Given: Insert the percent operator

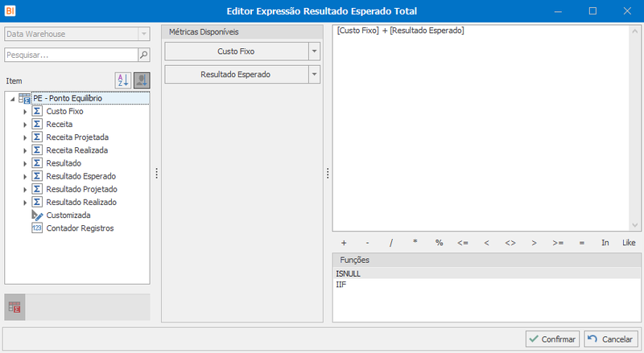Looking at the screenshot, I should tap(439, 243).
